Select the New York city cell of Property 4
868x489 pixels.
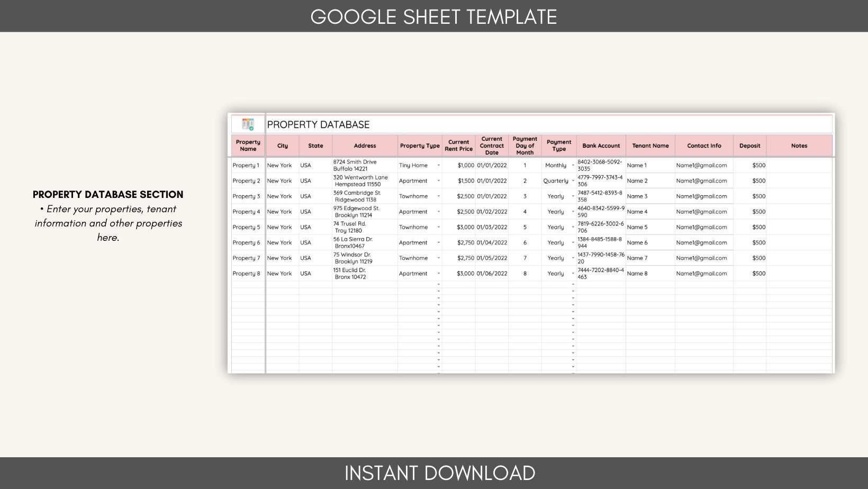[281, 212]
